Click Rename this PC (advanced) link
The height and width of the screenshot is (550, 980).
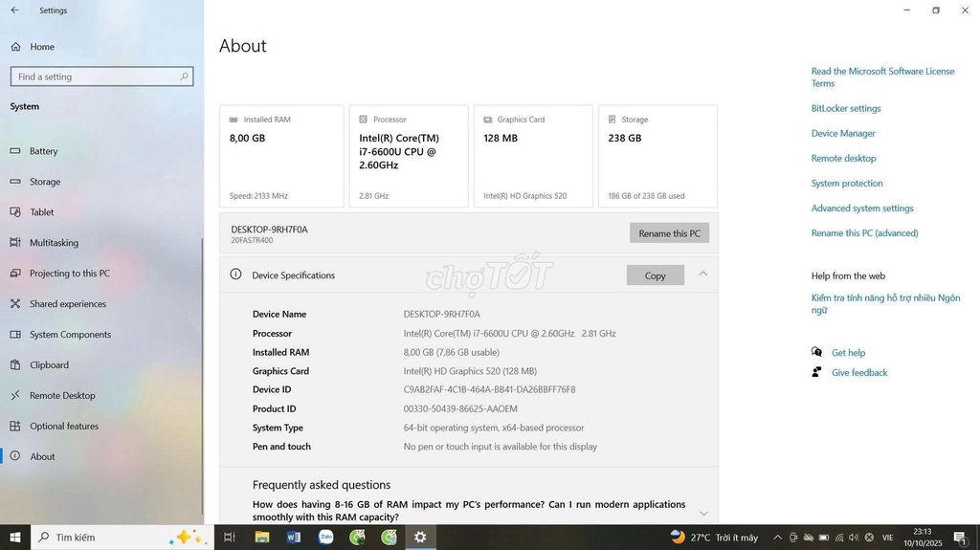(x=864, y=233)
